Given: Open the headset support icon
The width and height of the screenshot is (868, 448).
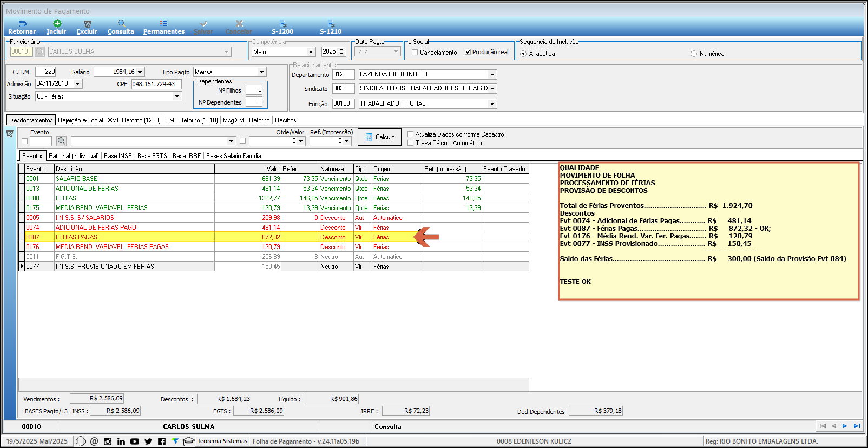Looking at the screenshot, I should tap(81, 441).
